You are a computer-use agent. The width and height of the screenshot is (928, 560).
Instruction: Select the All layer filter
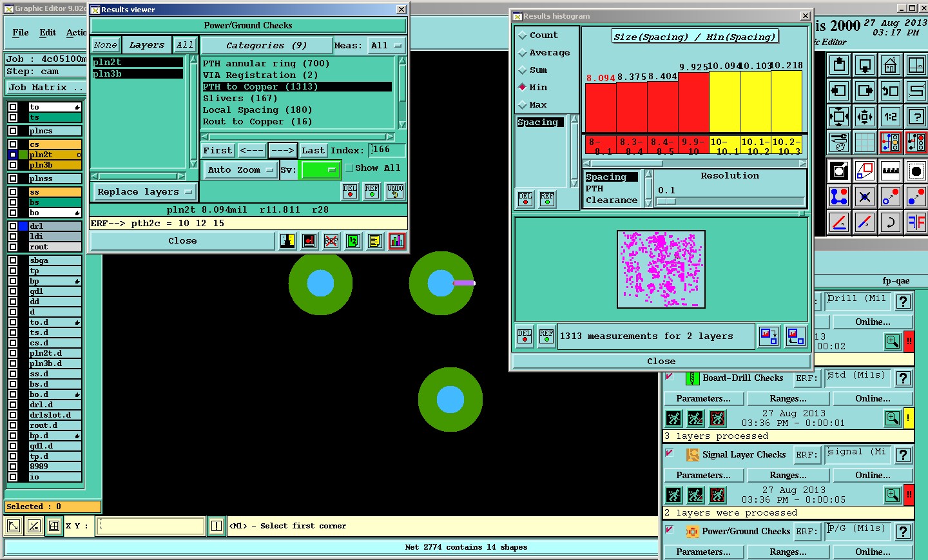(185, 45)
